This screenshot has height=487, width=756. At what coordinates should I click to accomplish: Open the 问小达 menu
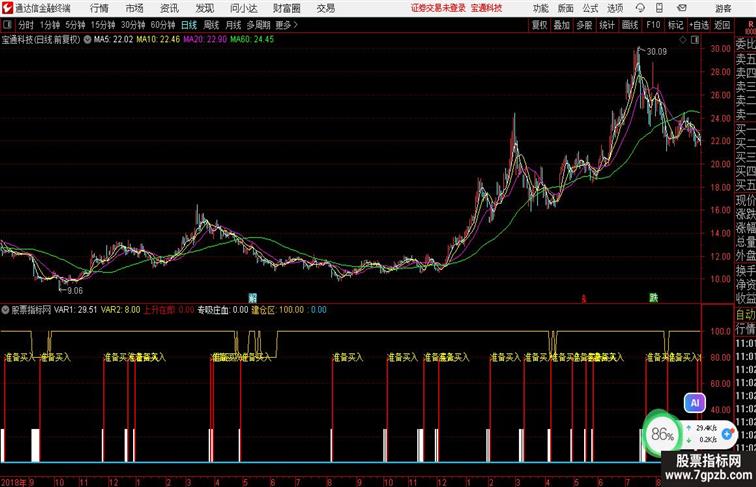tap(243, 8)
